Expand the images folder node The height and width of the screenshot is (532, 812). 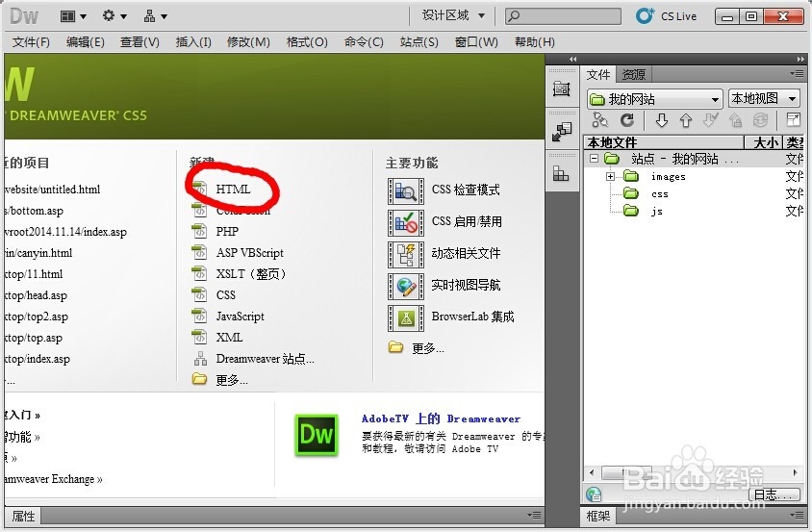coord(611,177)
